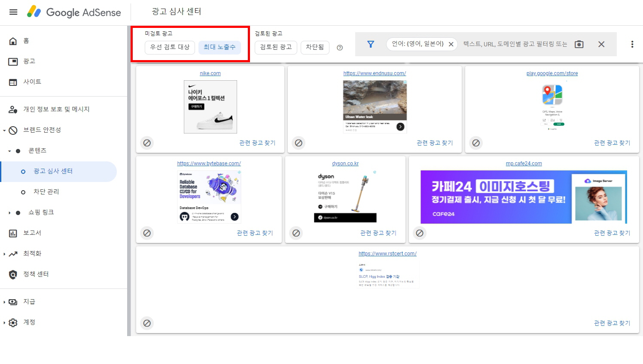Screen dimensions: 643x364
Task: Click the payments icon beside 지급
Action: (x=13, y=302)
